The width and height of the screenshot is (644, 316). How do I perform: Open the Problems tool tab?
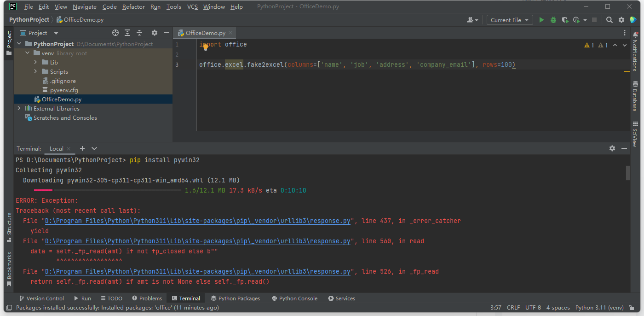[x=147, y=298]
